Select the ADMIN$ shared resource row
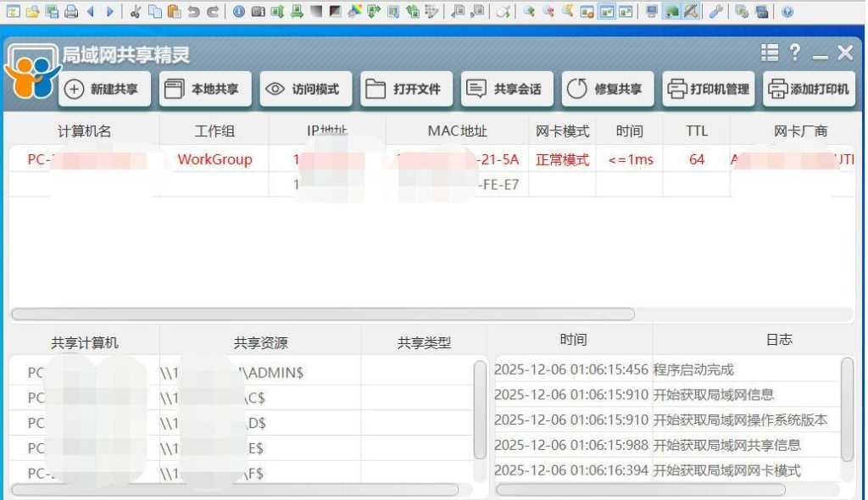The height and width of the screenshot is (500, 868). [259, 372]
